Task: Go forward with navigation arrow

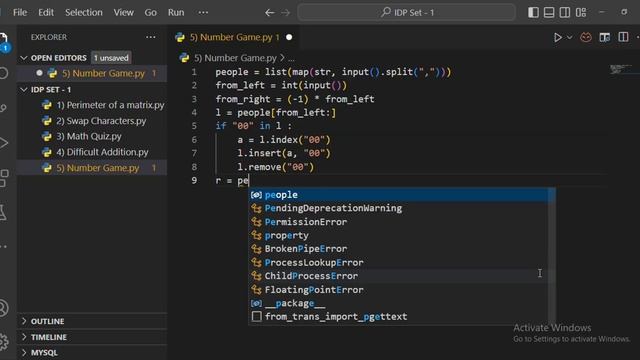Action: (x=286, y=13)
